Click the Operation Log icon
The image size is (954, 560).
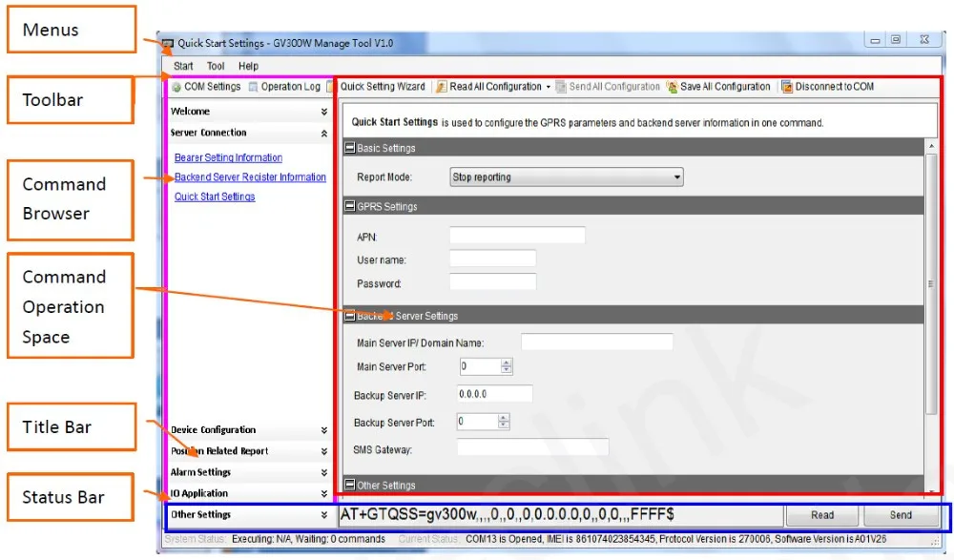[x=253, y=87]
